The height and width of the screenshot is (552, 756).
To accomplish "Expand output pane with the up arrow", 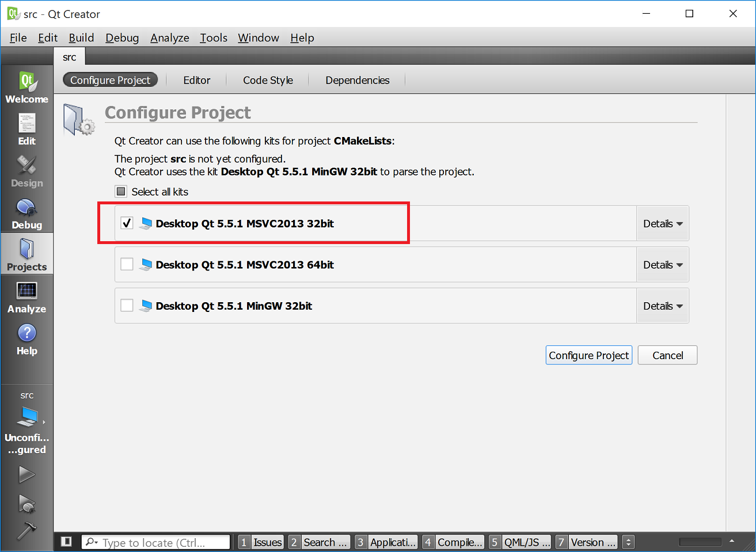I will (732, 541).
